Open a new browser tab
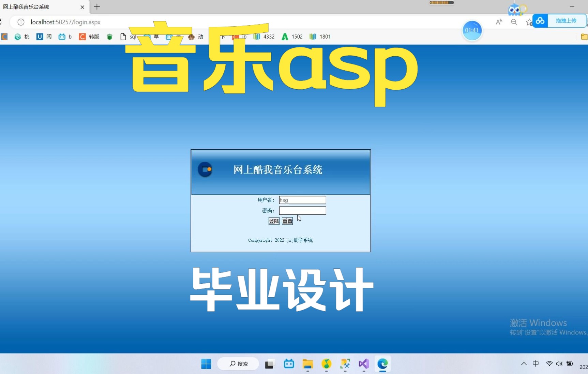 (97, 7)
